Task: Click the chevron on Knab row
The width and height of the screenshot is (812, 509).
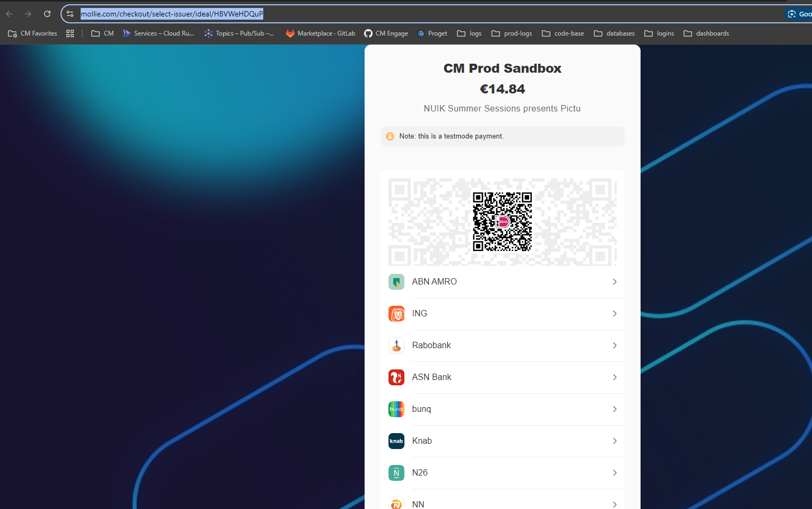Action: [x=615, y=441]
